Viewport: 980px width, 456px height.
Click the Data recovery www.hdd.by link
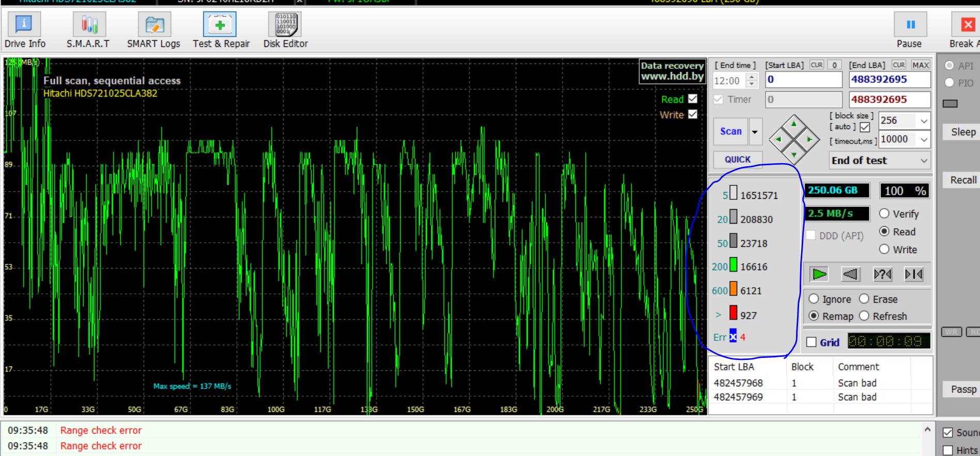(672, 71)
